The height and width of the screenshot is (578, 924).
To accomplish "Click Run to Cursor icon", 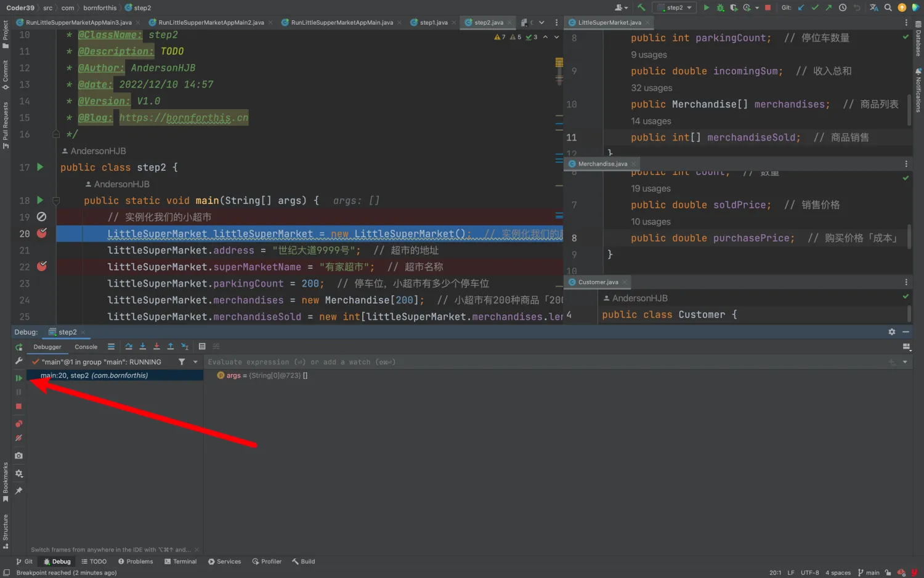I will click(185, 347).
